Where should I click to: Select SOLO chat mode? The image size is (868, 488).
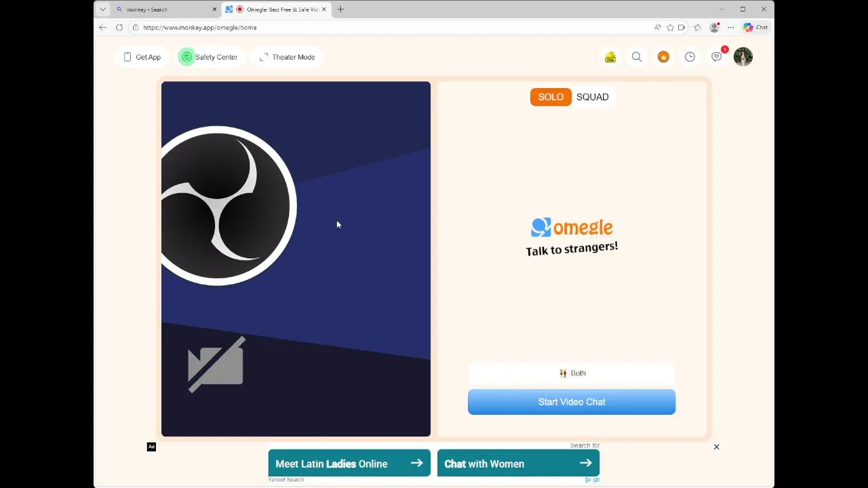(x=551, y=97)
